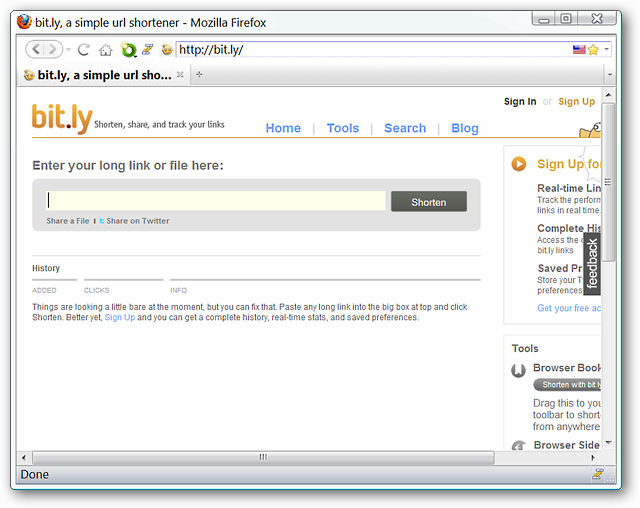Click the Real-time Link heading in sidebar
This screenshot has height=508, width=640.
click(569, 188)
